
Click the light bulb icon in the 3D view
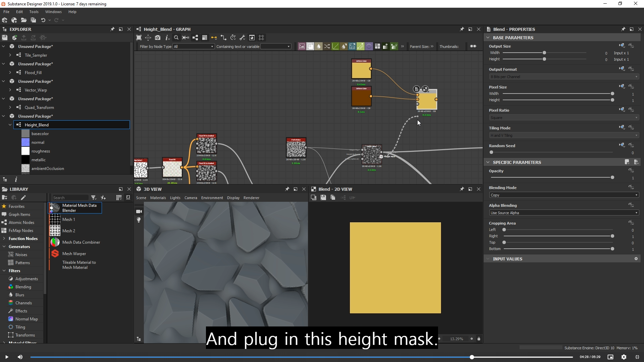pyautogui.click(x=139, y=220)
